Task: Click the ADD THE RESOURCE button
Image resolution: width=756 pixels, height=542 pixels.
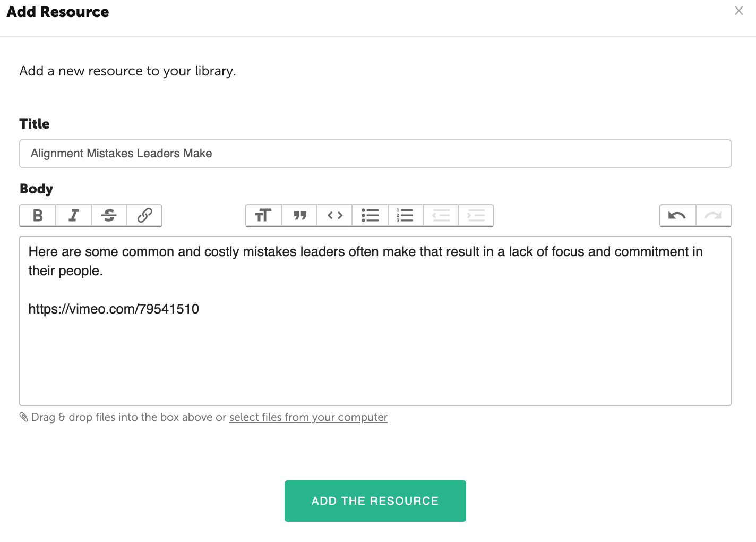Action: point(375,501)
